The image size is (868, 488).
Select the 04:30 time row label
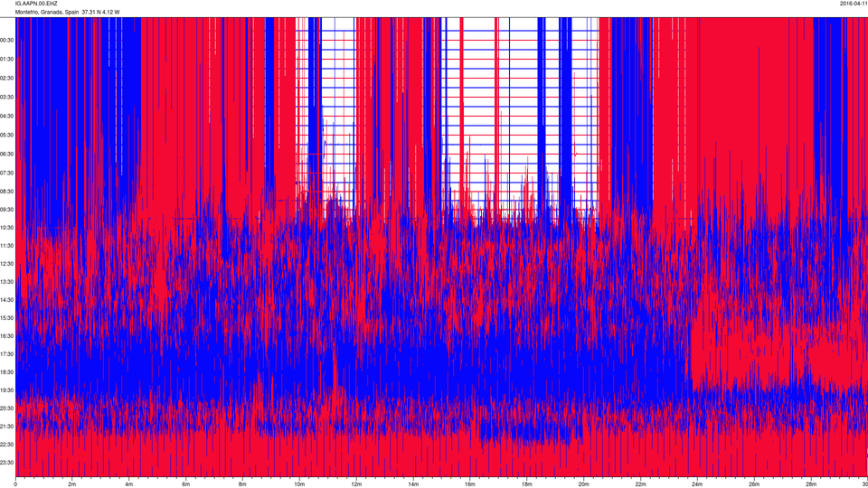coord(6,117)
